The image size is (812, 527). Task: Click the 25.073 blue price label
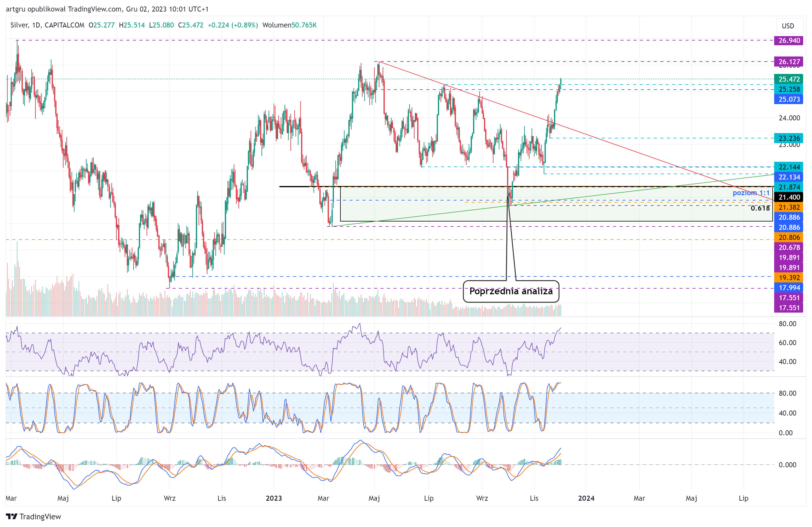point(789,99)
